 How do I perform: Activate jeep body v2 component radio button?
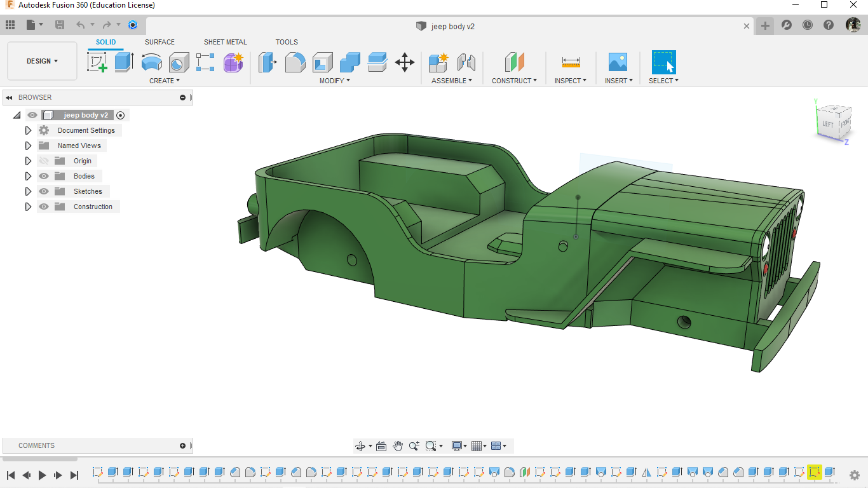tap(121, 115)
